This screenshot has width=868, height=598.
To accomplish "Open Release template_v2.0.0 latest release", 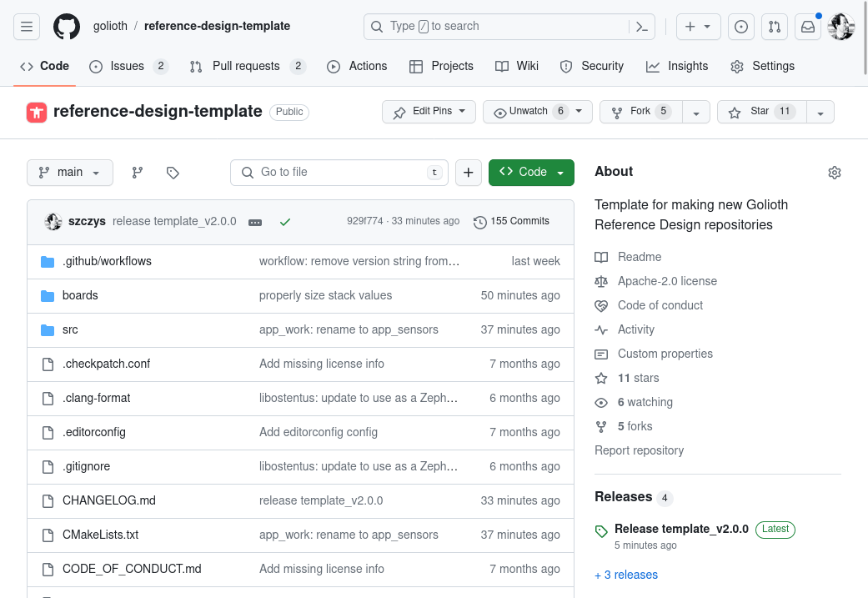I will pos(681,529).
